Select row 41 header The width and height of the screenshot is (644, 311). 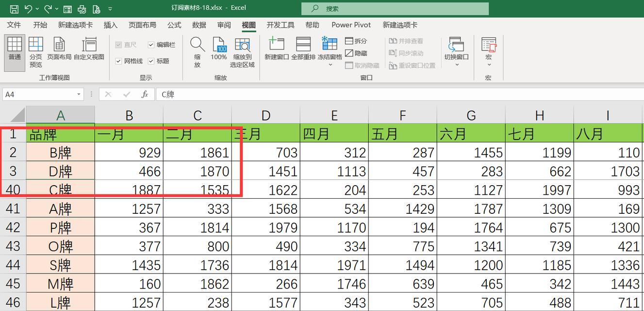point(13,208)
